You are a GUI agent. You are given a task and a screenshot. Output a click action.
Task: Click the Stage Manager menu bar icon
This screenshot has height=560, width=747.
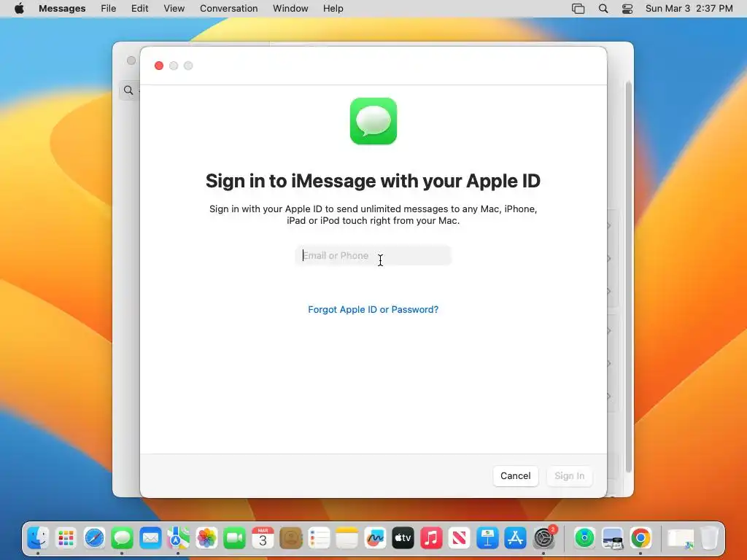pyautogui.click(x=578, y=9)
